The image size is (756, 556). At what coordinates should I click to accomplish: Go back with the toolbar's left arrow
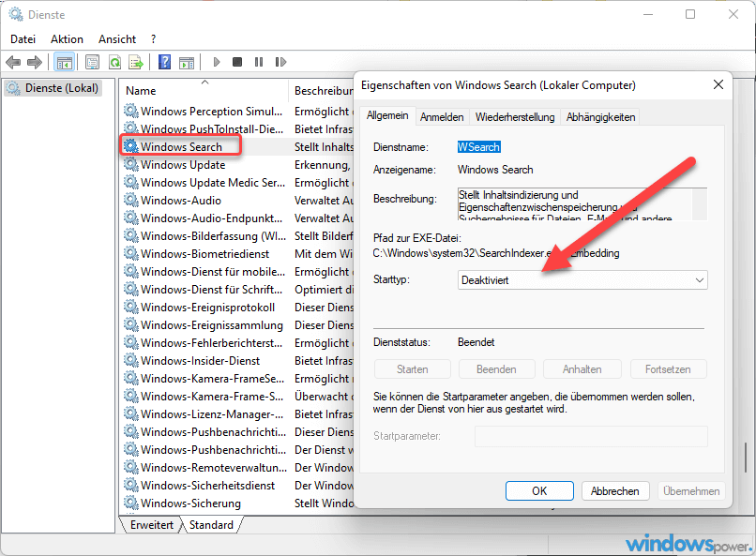pyautogui.click(x=13, y=62)
